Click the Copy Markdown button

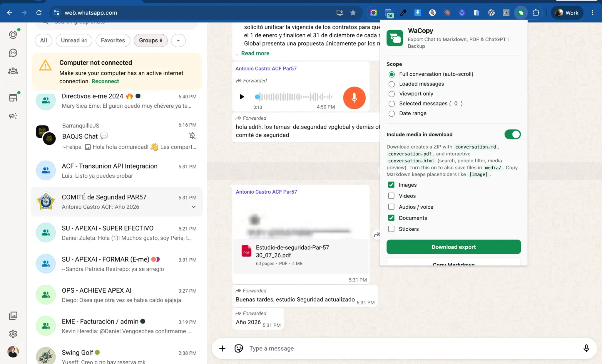pos(454,262)
